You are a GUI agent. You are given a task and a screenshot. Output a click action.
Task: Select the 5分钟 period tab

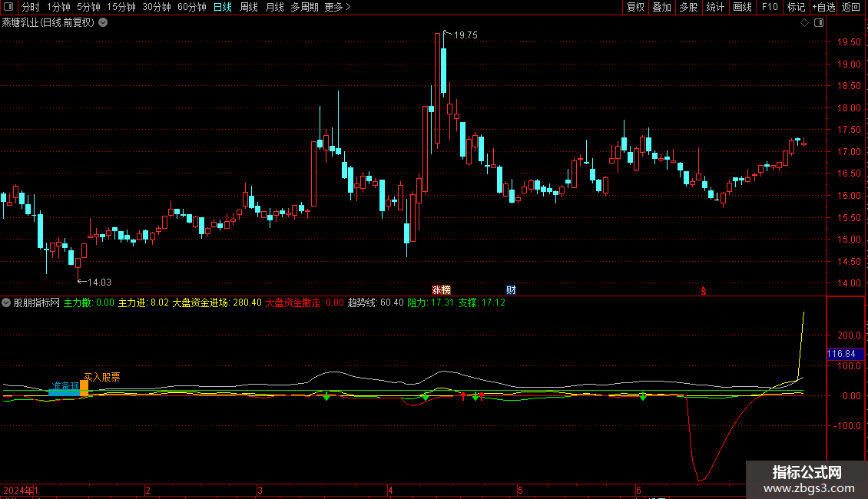coord(88,7)
